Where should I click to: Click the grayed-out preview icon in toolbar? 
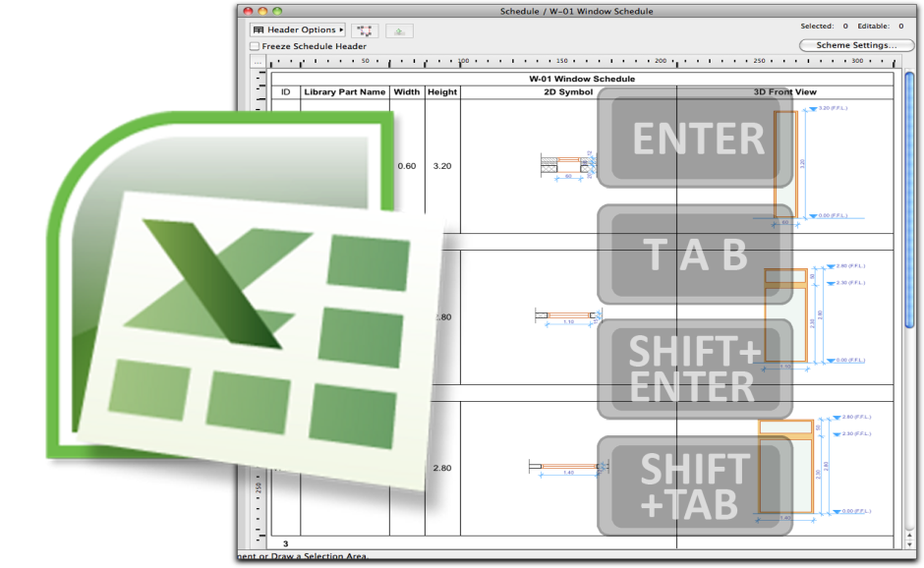tap(399, 30)
